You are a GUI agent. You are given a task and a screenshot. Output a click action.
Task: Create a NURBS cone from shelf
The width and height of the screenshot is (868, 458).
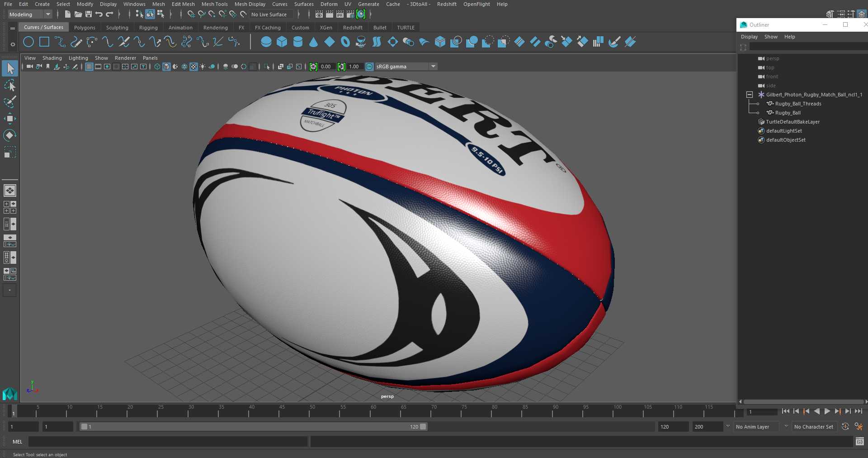313,42
